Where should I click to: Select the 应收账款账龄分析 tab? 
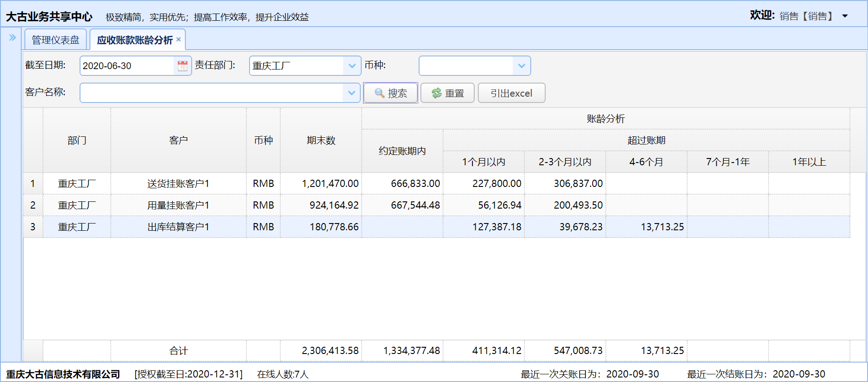coord(134,40)
